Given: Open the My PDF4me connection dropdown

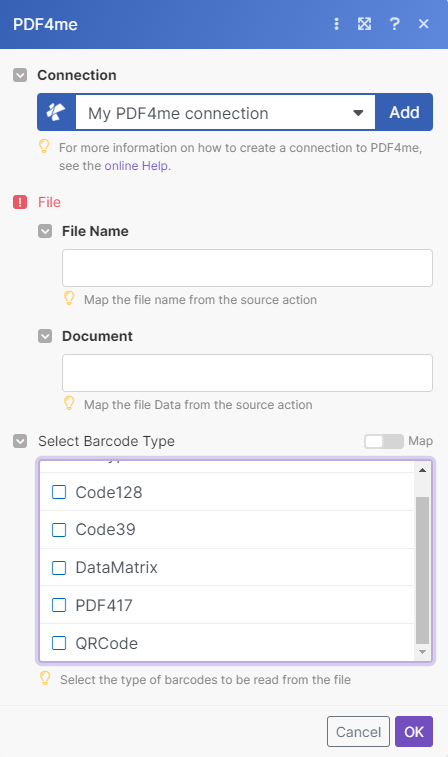Looking at the screenshot, I should [x=225, y=112].
